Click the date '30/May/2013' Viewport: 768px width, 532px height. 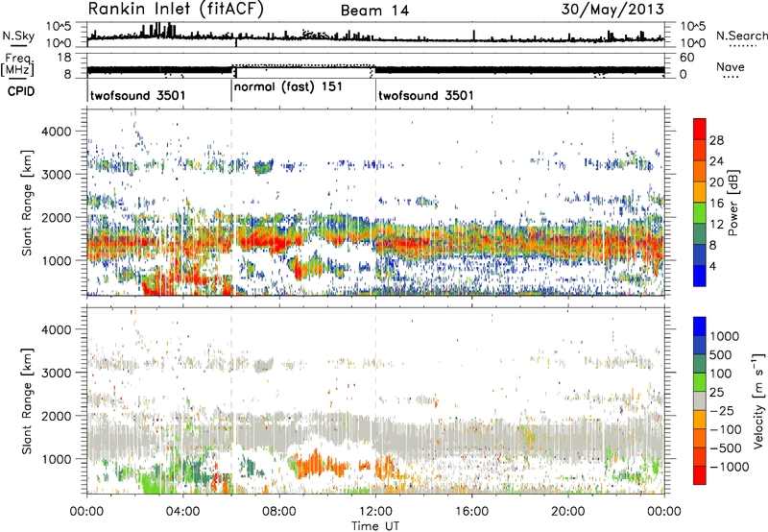click(x=612, y=10)
